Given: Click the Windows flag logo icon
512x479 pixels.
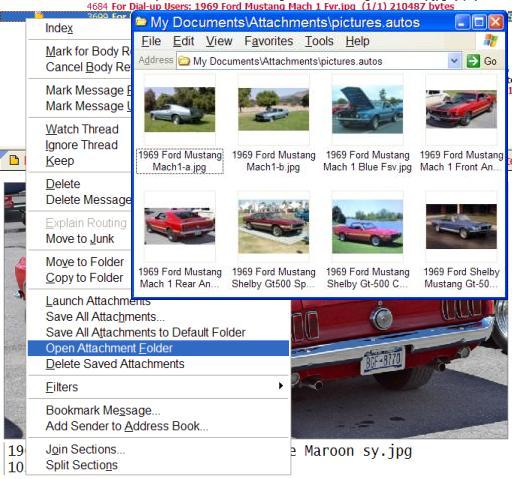Looking at the screenshot, I should point(490,41).
